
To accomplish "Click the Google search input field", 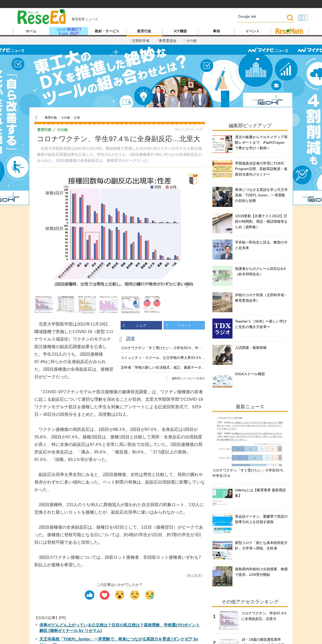I will pyautogui.click(x=262, y=17).
